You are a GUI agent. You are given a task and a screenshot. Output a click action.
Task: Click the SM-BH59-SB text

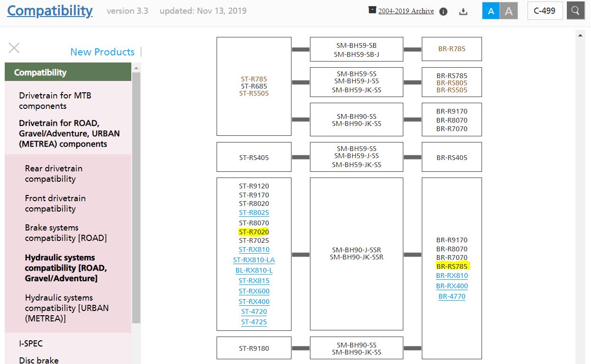click(357, 45)
